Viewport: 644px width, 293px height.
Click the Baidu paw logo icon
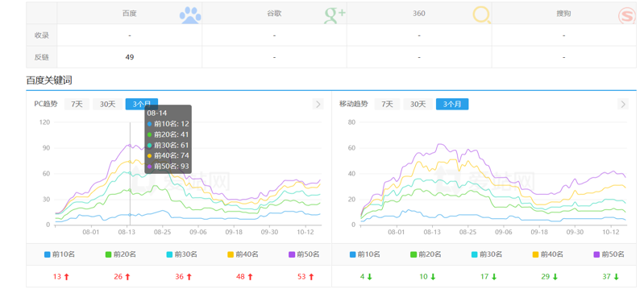(x=190, y=15)
